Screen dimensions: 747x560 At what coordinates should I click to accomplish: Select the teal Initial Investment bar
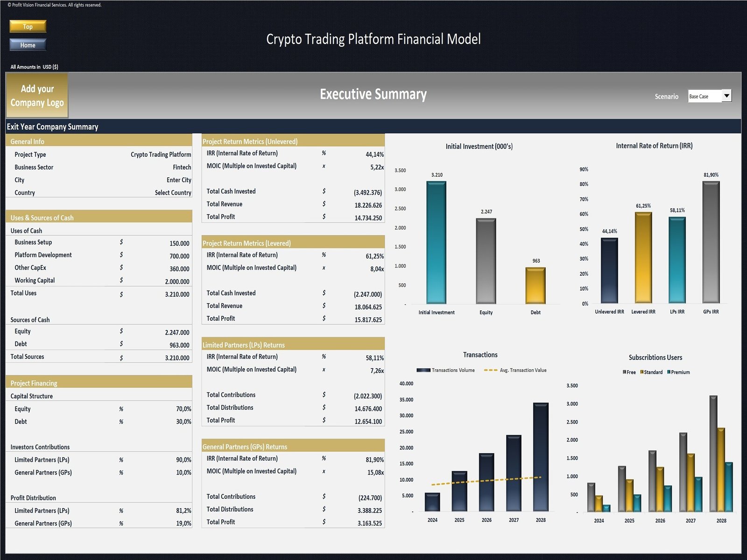pyautogui.click(x=436, y=243)
